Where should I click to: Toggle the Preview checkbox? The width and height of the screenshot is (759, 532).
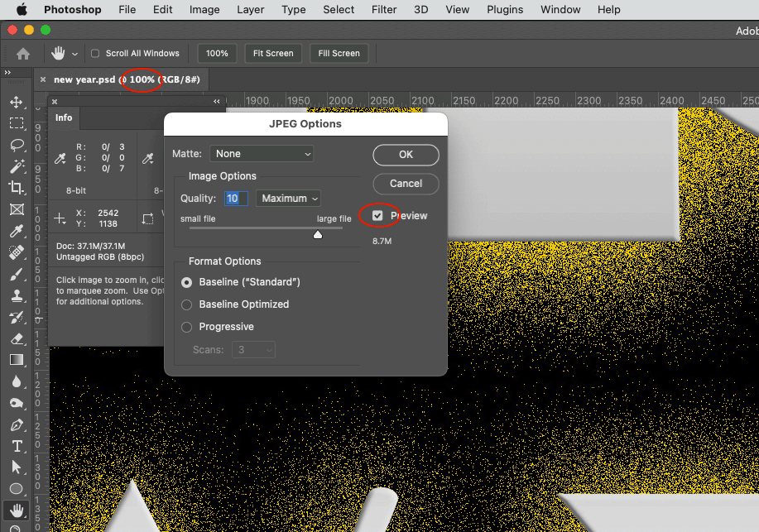[377, 215]
